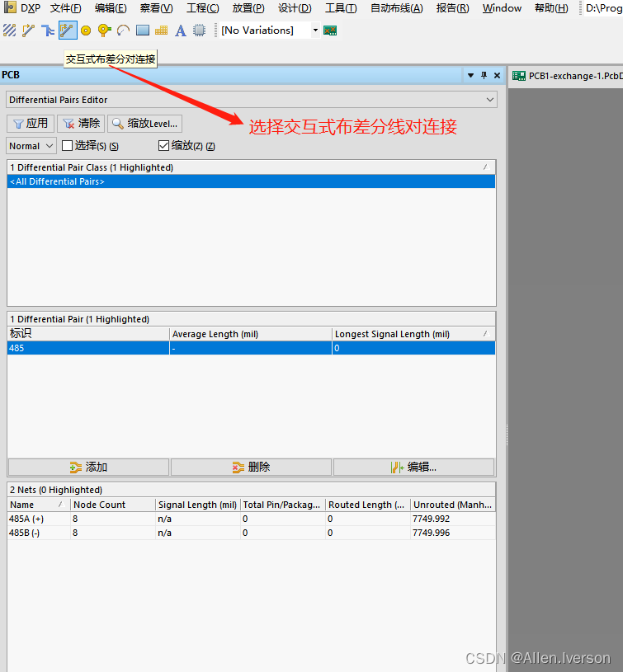623x672 pixels.
Task: Click the 编辑... button
Action: (x=413, y=468)
